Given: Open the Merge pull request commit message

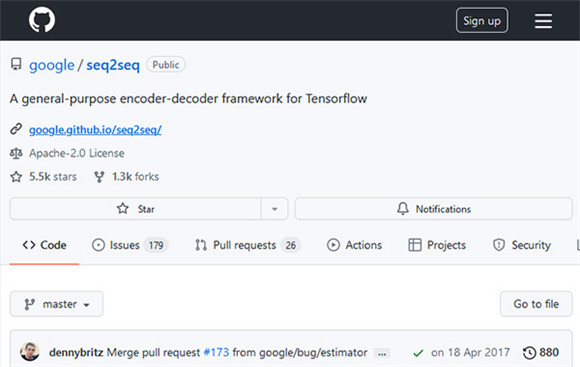Looking at the screenshot, I should (x=154, y=352).
